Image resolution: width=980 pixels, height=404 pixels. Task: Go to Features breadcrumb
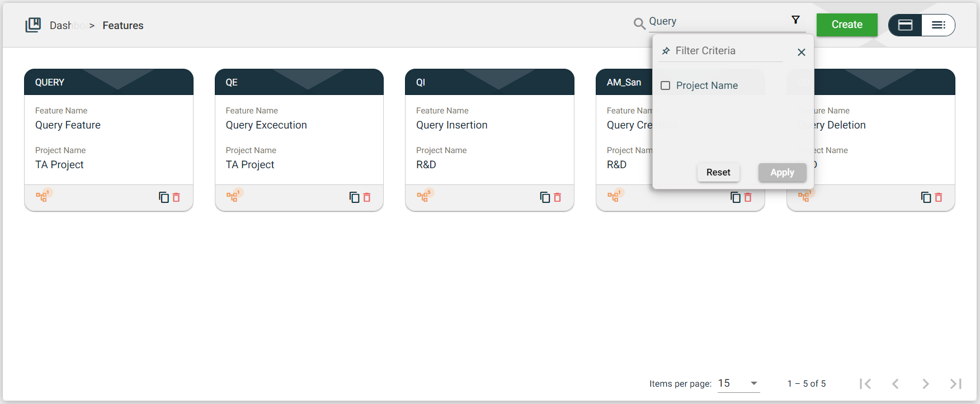tap(123, 26)
